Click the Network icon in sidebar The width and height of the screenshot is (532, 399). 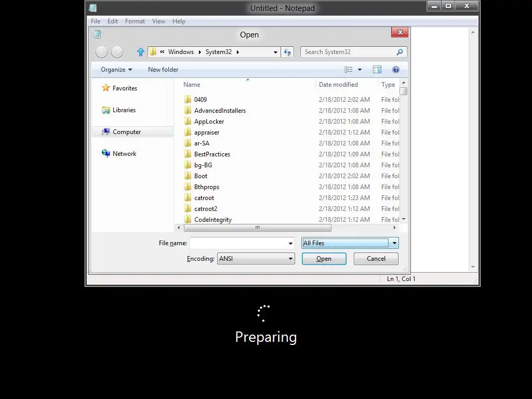(x=106, y=153)
